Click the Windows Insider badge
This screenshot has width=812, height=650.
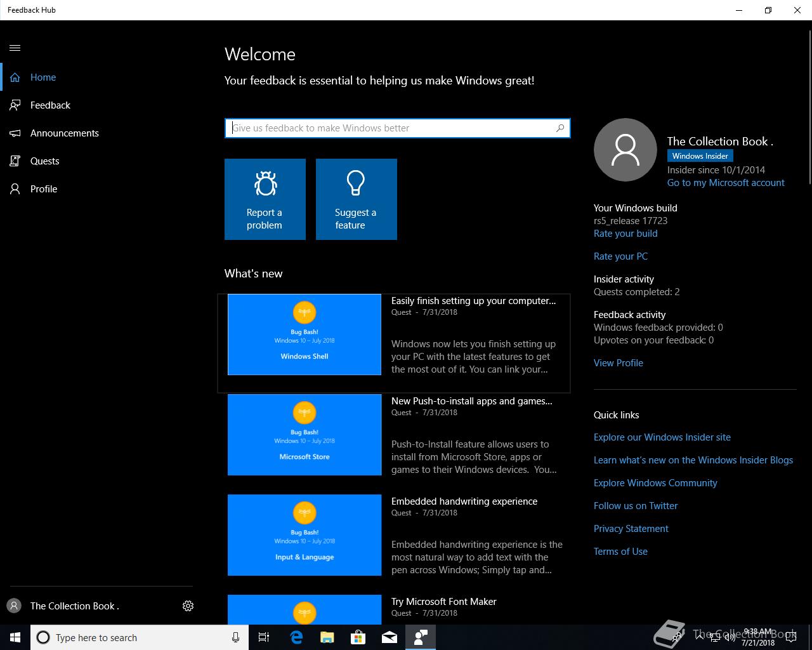[700, 156]
